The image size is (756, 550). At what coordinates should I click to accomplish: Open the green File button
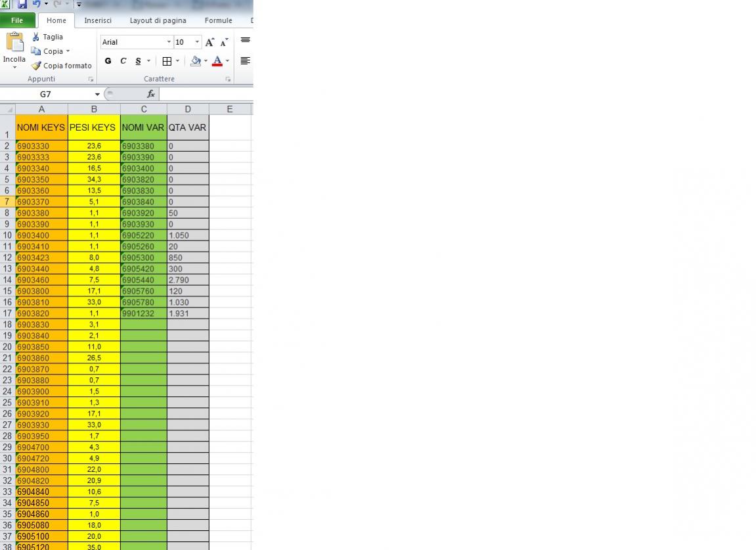pos(17,20)
